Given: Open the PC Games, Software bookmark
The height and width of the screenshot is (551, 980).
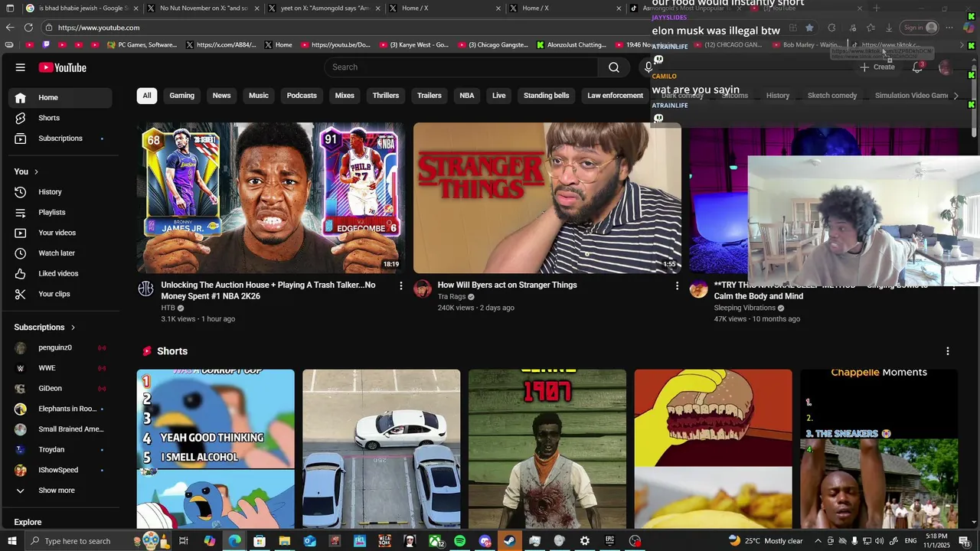Looking at the screenshot, I should 142,45.
